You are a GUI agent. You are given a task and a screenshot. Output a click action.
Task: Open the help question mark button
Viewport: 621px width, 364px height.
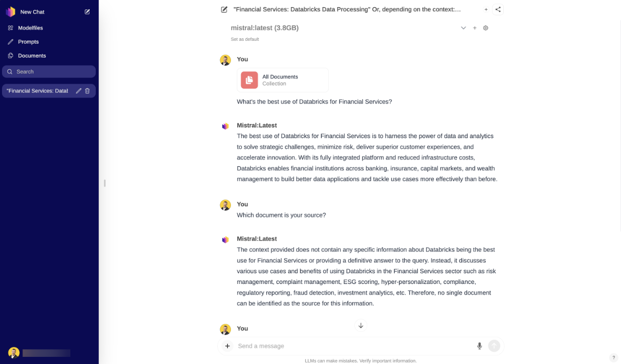[x=613, y=358]
